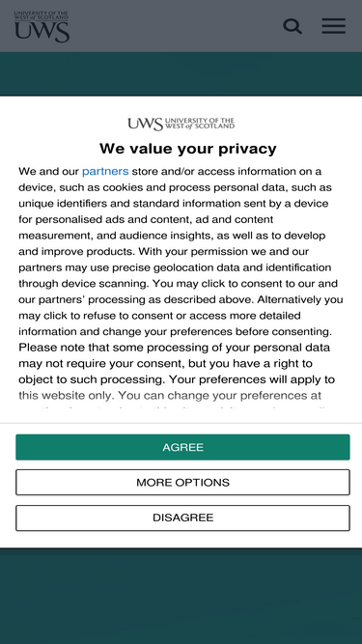Follow the blue partners link
Image resolution: width=362 pixels, height=644 pixels.
tap(105, 171)
